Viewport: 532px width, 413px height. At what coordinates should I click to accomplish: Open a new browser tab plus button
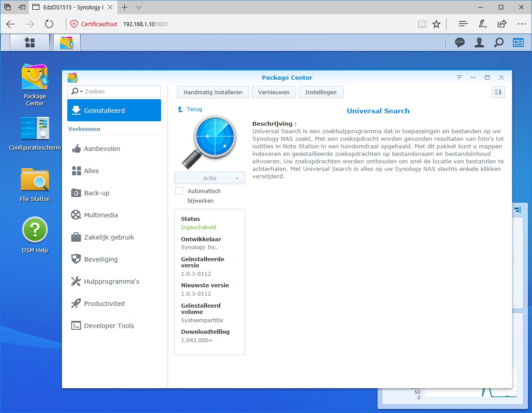coord(125,7)
